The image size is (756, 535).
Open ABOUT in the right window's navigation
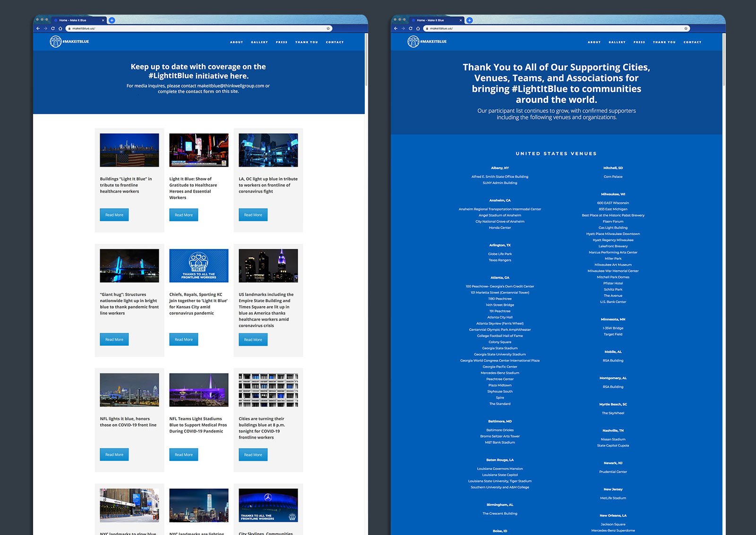tap(594, 42)
